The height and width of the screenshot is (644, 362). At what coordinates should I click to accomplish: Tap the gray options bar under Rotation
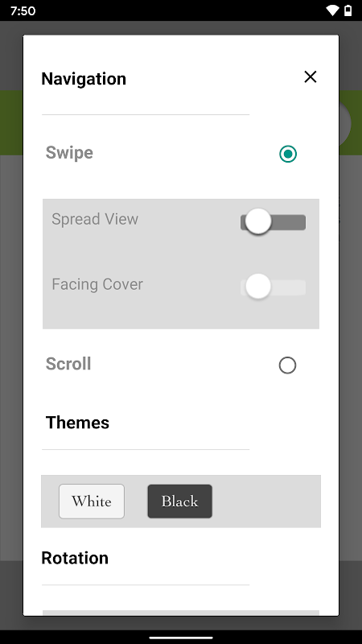click(181, 613)
